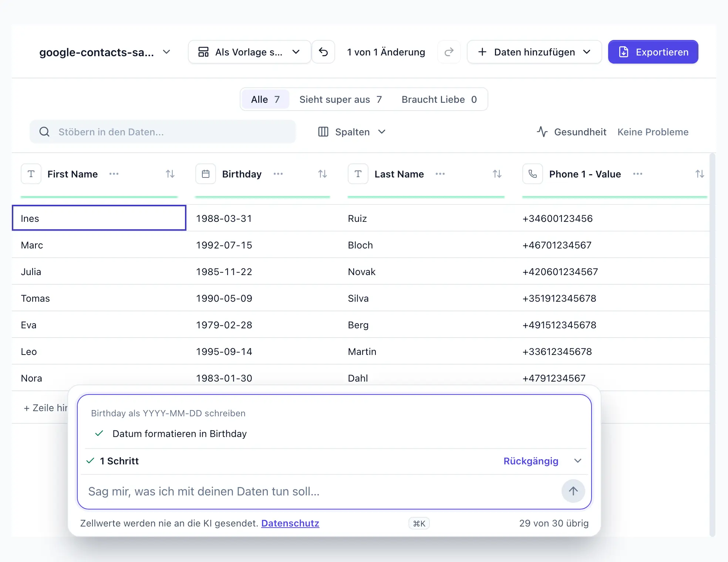Sort the Birthday column
The height and width of the screenshot is (562, 728).
323,174
